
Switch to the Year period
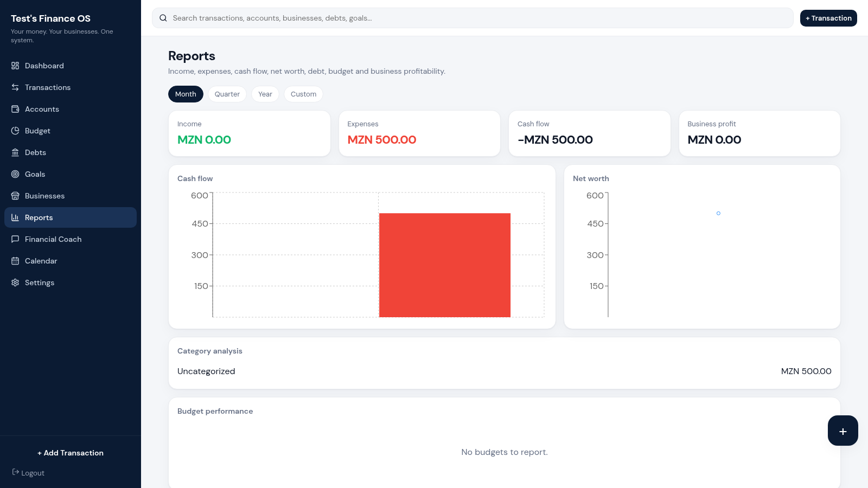point(265,94)
